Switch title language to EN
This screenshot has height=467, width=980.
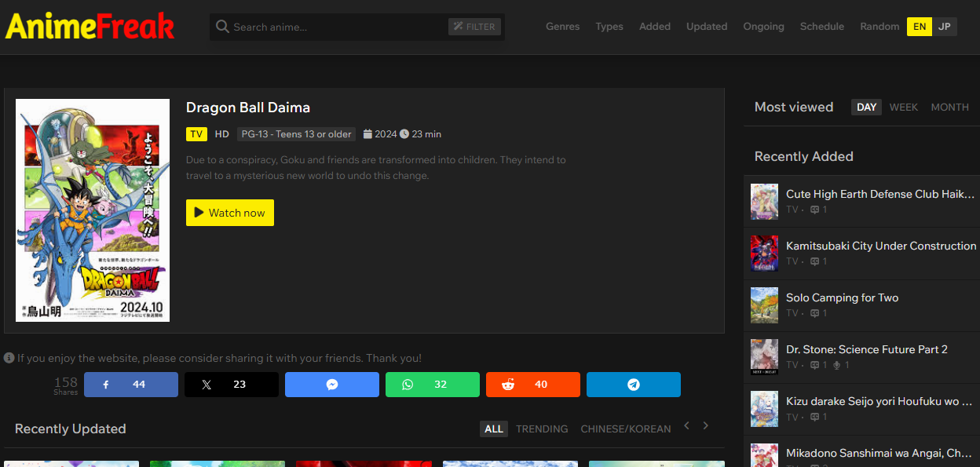click(920, 27)
